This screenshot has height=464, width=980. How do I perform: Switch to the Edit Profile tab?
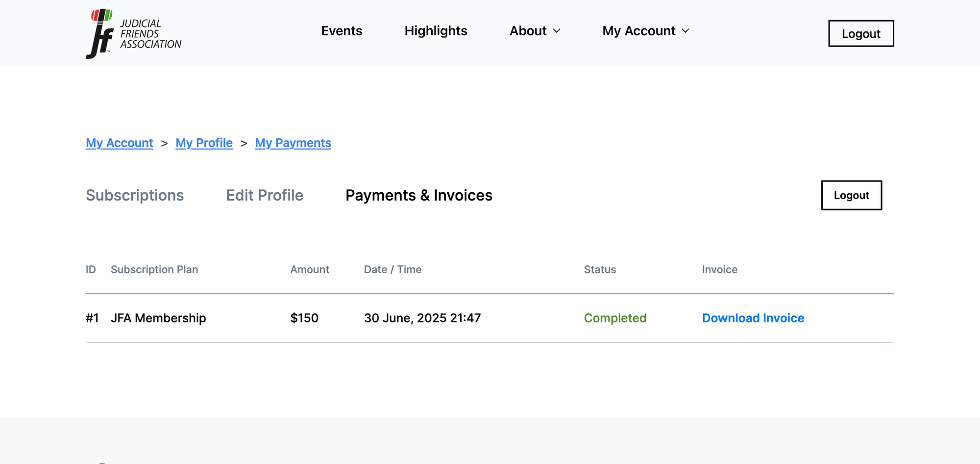(x=265, y=195)
